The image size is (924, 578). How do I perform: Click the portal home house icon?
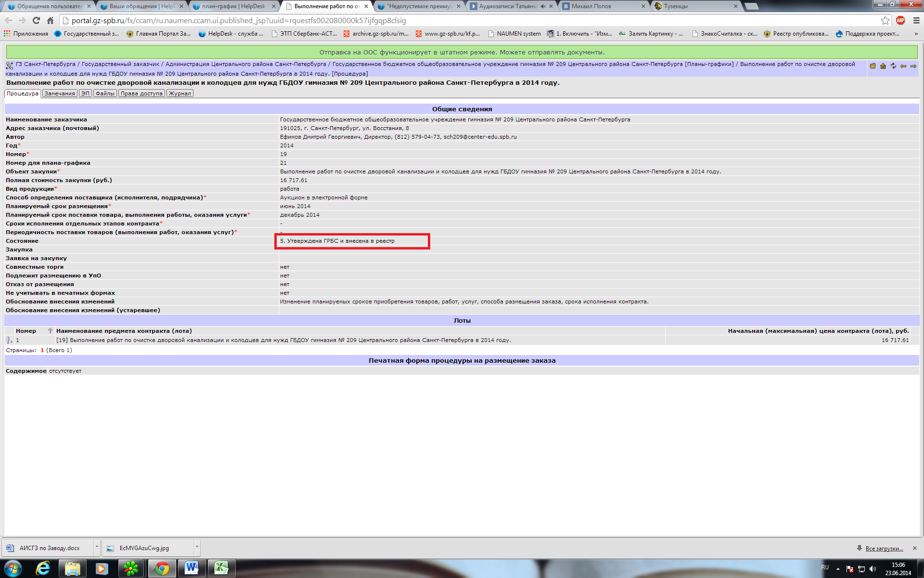[x=883, y=66]
